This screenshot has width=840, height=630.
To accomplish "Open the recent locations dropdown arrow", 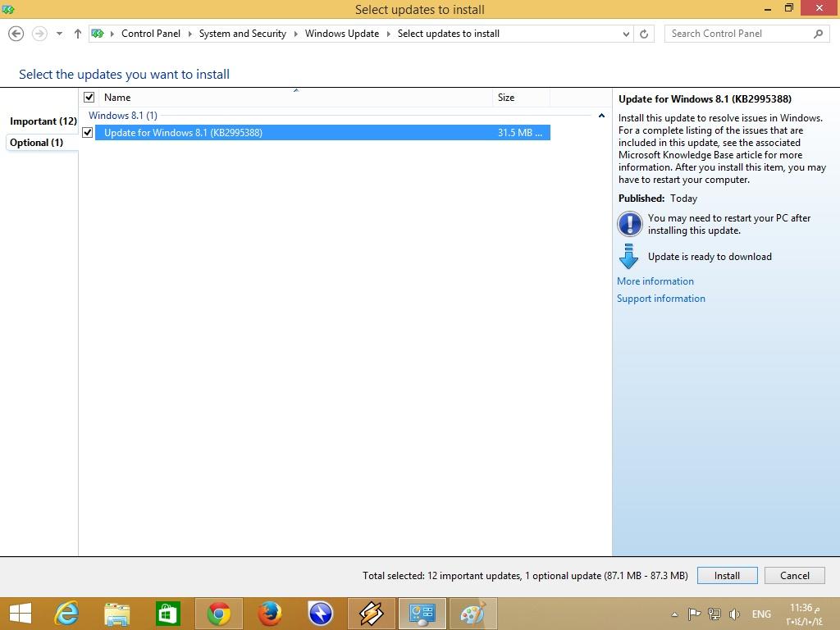I will pyautogui.click(x=59, y=34).
